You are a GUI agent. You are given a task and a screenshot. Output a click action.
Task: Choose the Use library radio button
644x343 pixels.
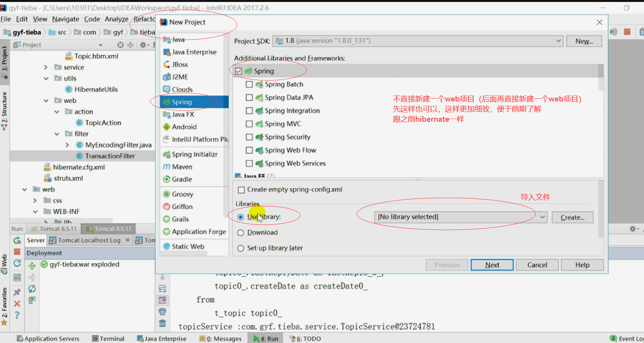[x=240, y=217]
